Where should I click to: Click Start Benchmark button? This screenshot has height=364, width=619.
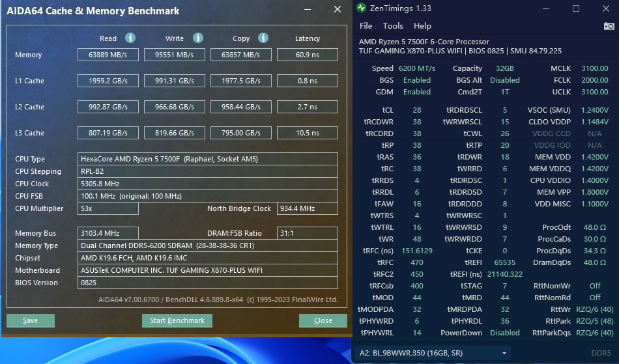(x=177, y=320)
